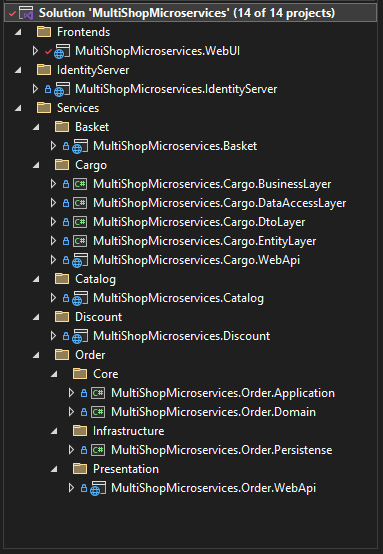Screen dimensions: 383x554
Task: Click the Cargo.DtoLayer C# project icon
Action: pyautogui.click(x=80, y=222)
